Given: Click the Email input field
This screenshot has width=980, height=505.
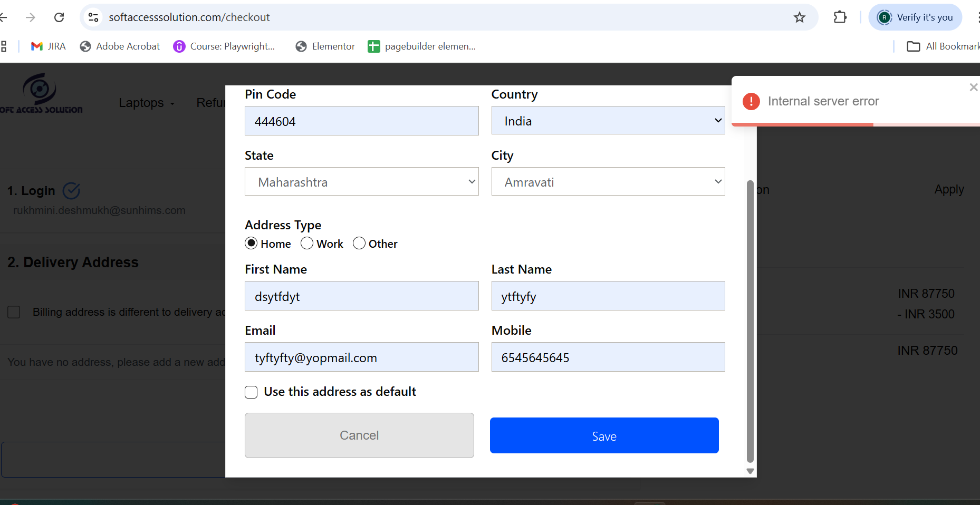Looking at the screenshot, I should [362, 357].
